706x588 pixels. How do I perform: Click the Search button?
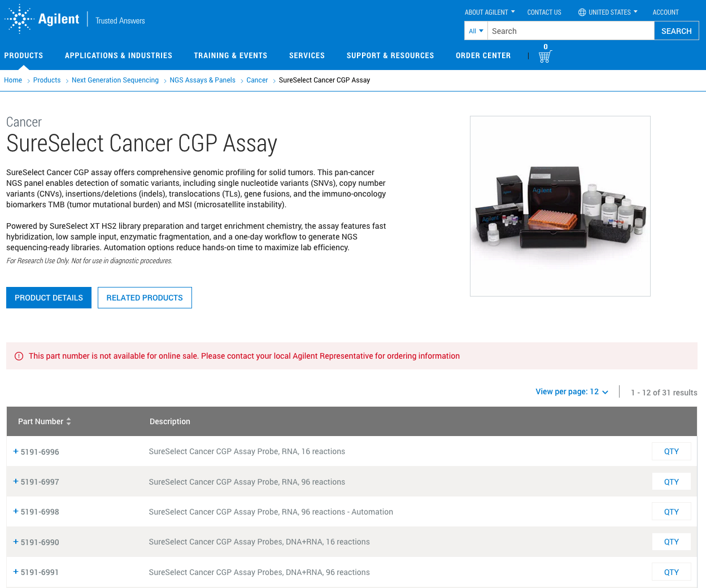click(676, 31)
